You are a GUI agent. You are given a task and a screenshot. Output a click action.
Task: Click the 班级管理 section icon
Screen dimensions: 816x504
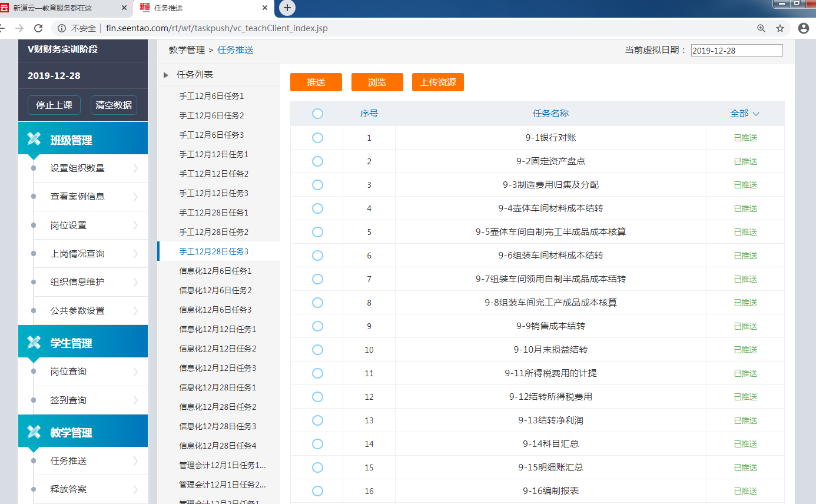pos(34,140)
